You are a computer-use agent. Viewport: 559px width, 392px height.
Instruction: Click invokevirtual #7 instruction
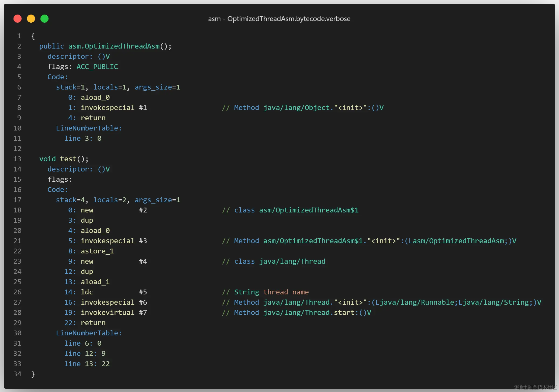point(113,312)
